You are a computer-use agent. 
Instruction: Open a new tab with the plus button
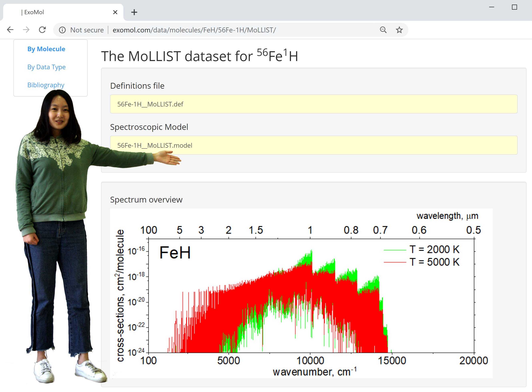134,12
